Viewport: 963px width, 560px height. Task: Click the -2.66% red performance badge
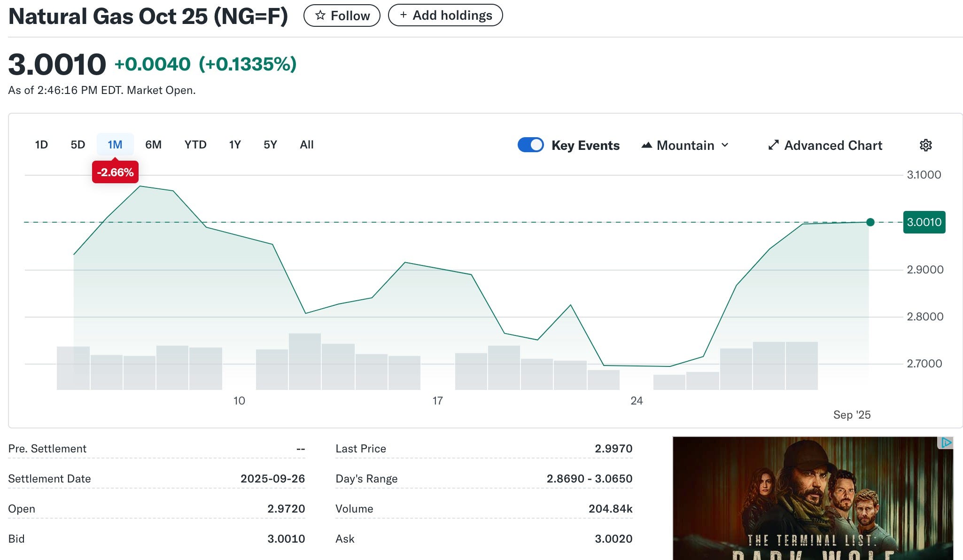tap(115, 172)
